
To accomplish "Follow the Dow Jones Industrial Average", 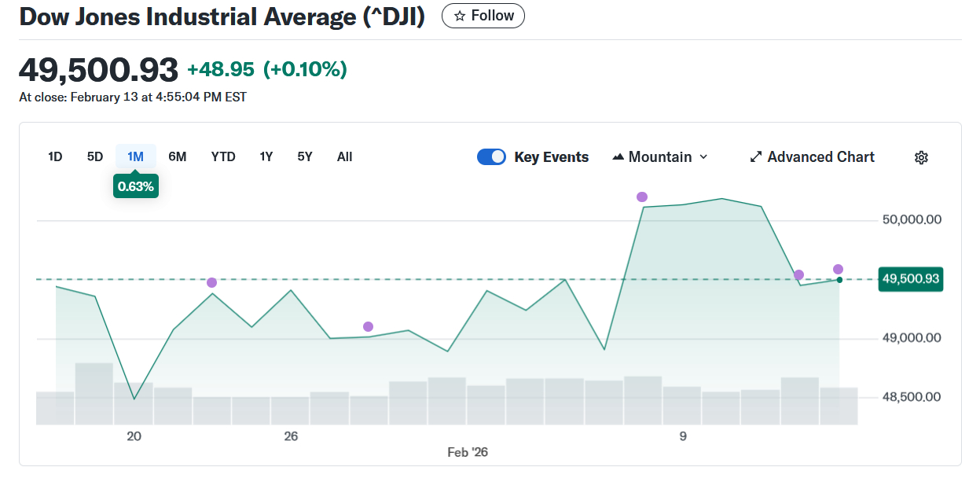I will pyautogui.click(x=483, y=16).
